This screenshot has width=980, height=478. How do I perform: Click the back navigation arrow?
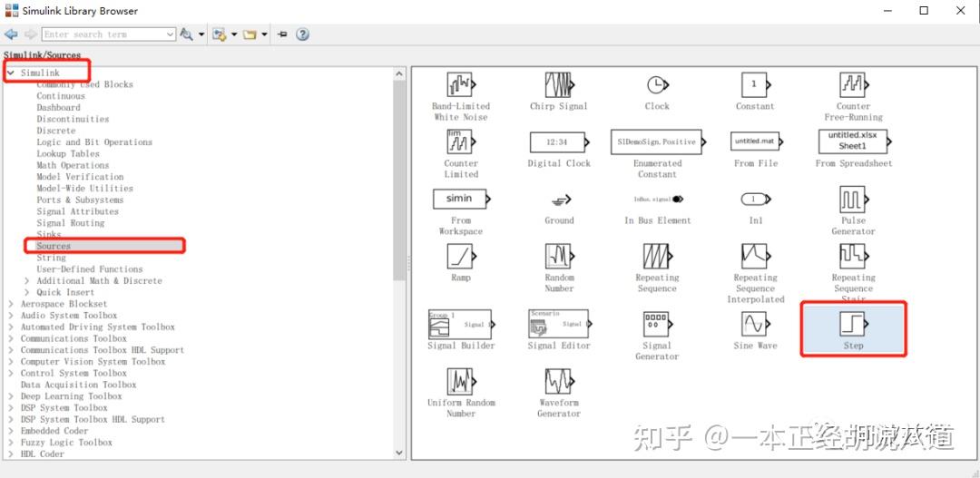pos(11,34)
